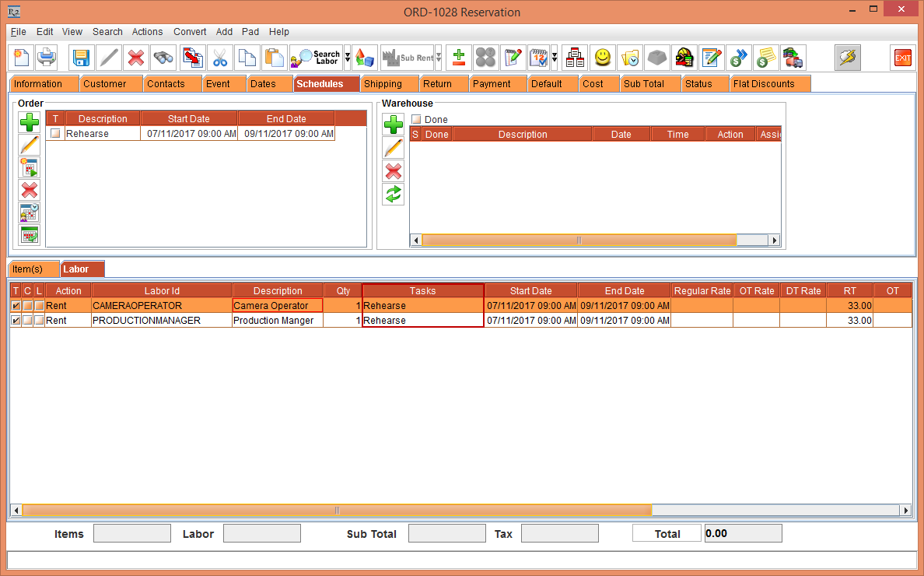Click the red EXIT icon
924x576 pixels.
(902, 58)
